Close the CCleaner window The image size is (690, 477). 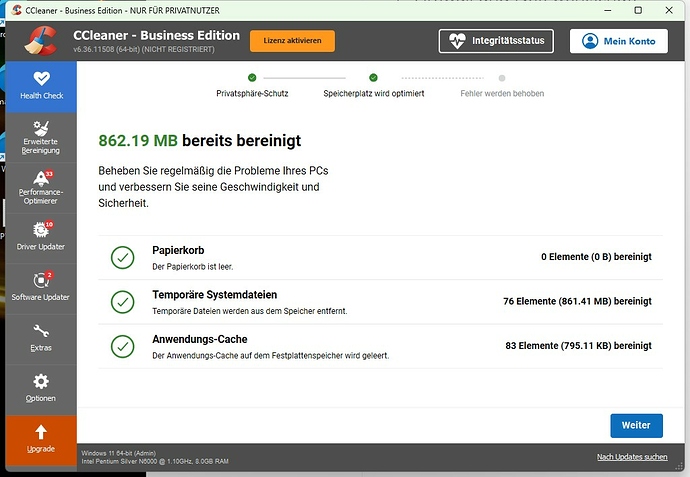tap(669, 10)
